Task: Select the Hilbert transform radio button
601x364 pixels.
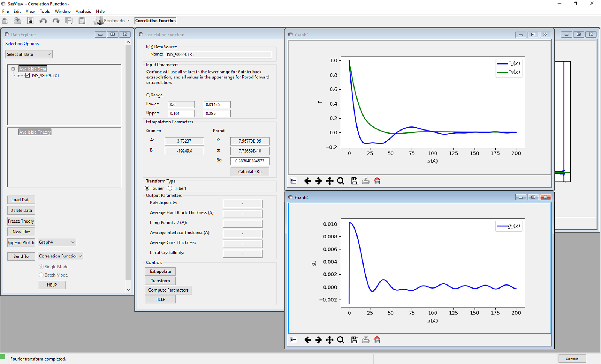Action: point(170,188)
